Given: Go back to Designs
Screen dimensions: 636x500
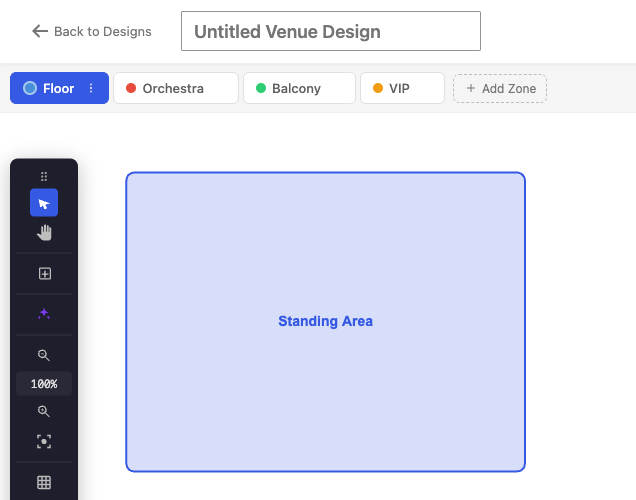Looking at the screenshot, I should coord(92,31).
